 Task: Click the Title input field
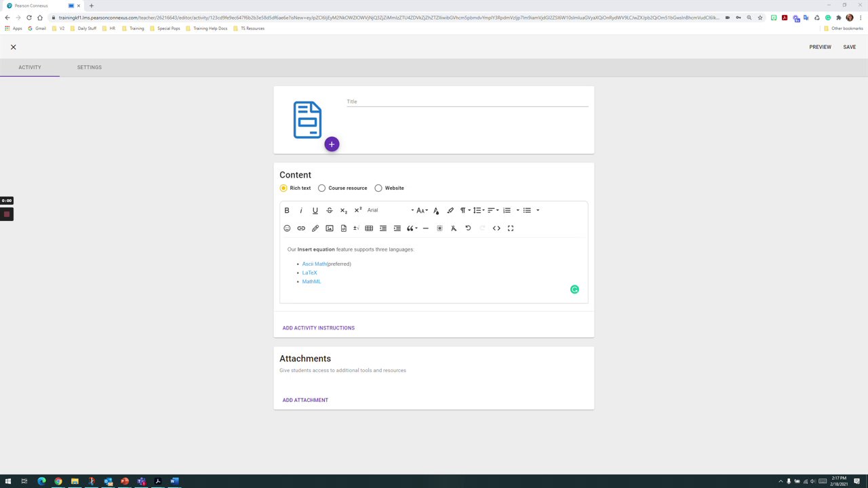467,102
